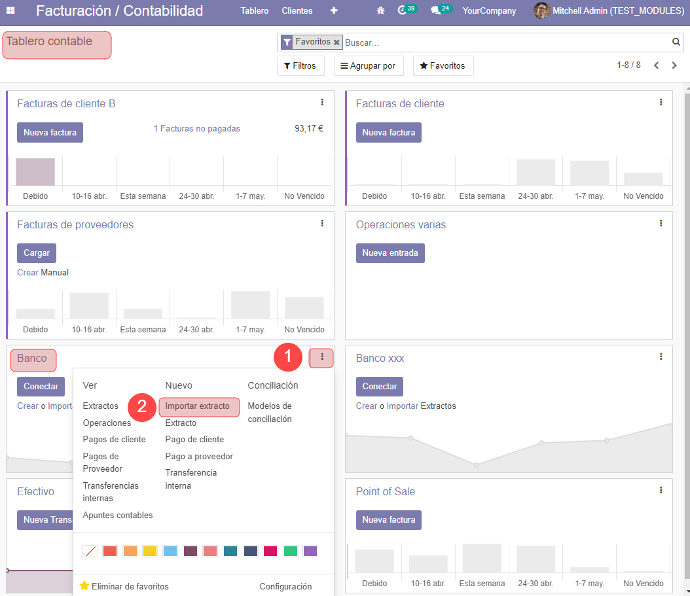This screenshot has width=690, height=596.
Task: Go to next page arrow
Action: coord(675,65)
